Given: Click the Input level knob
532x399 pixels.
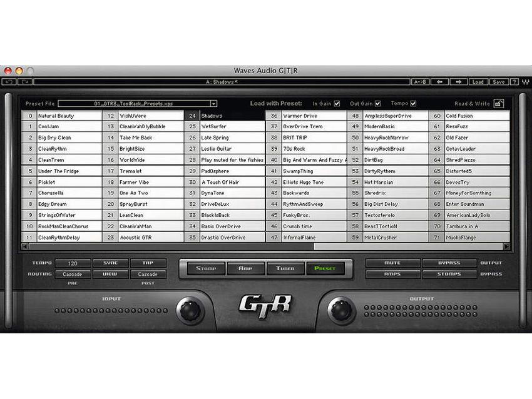Looking at the screenshot, I should 190,311.
